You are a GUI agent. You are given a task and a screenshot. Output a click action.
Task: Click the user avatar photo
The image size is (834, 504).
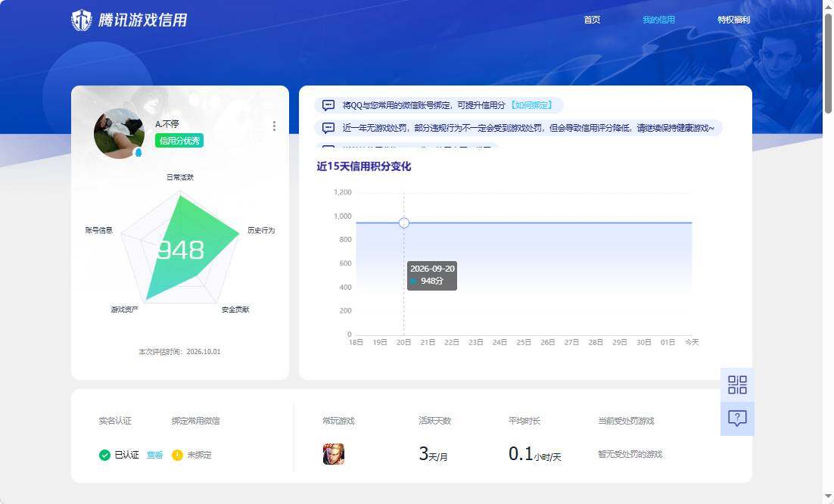pyautogui.click(x=119, y=133)
